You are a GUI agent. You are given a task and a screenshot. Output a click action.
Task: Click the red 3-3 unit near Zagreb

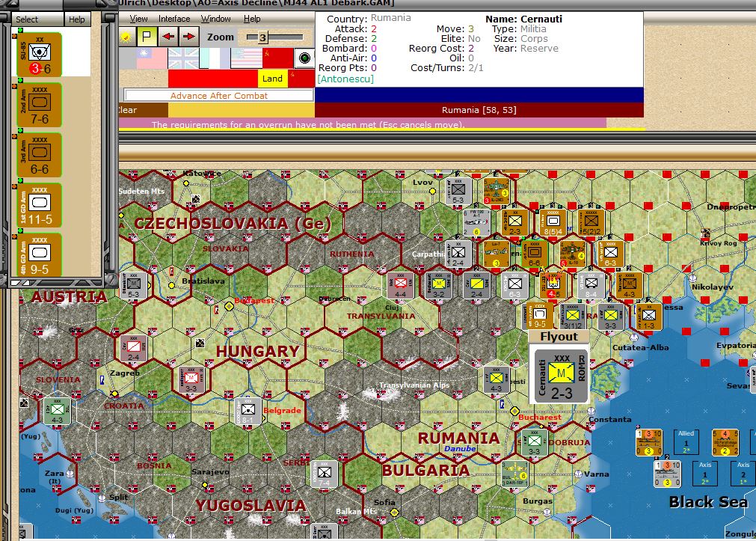pos(191,380)
